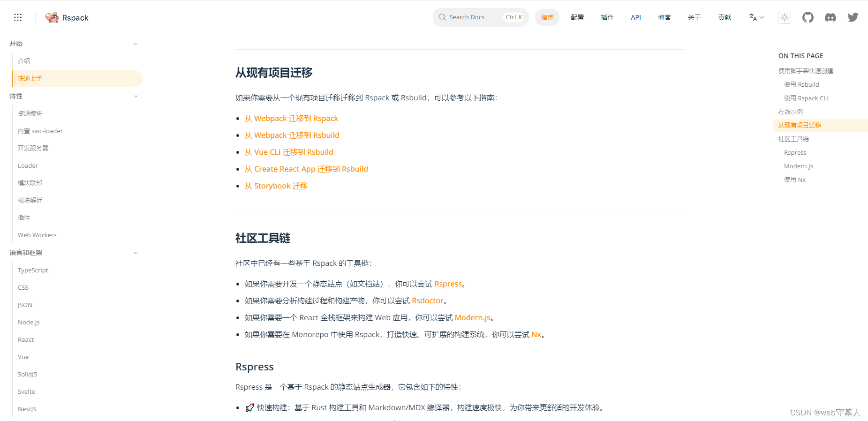868x421 pixels.
Task: Follow 从 Webpack 迁移到 Rspack link
Action: (x=291, y=118)
